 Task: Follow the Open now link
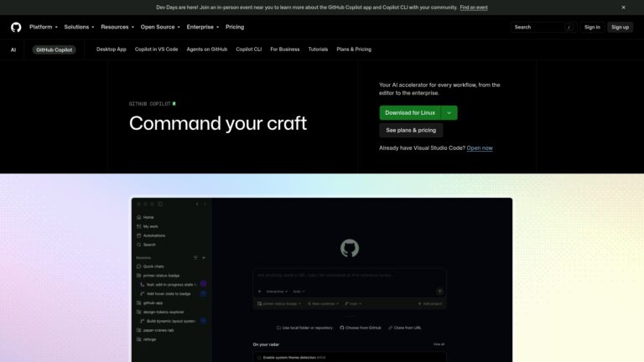(480, 148)
